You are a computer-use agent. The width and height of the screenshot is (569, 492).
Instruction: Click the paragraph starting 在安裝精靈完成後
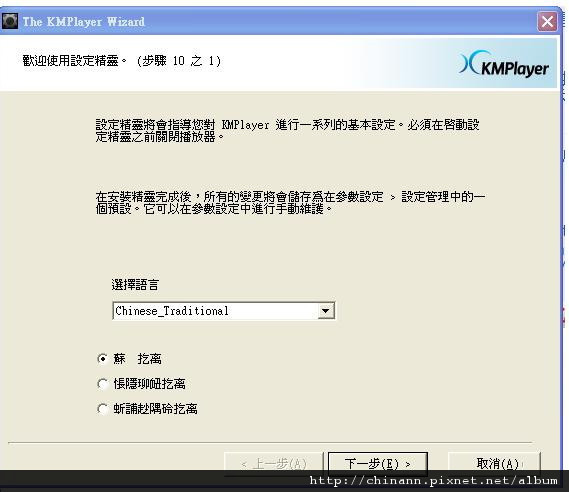290,202
